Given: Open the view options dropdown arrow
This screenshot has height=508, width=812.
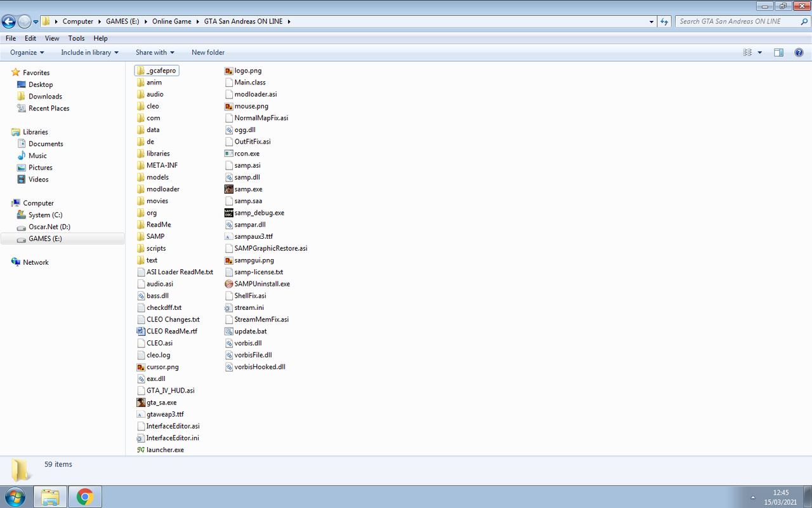Looking at the screenshot, I should (760, 52).
